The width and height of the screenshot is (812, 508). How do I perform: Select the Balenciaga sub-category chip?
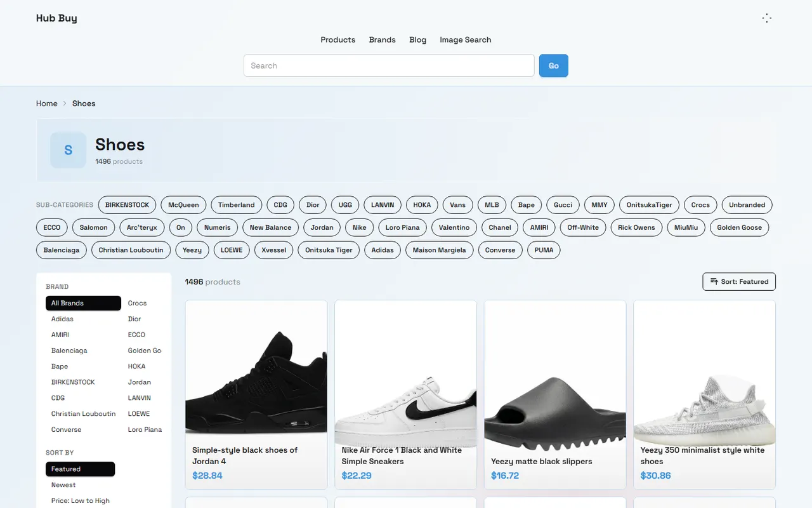click(62, 250)
